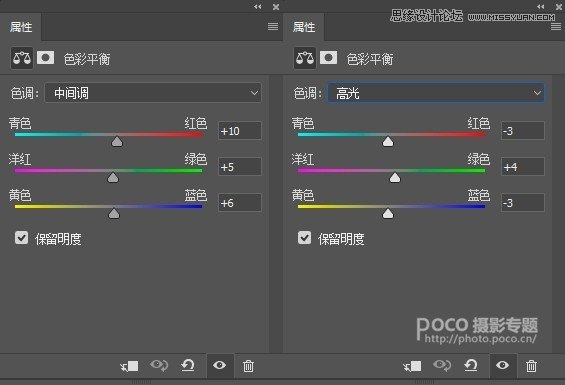Open left panel flyout menu icon
Screen dimensions: 565x385
pyautogui.click(x=273, y=26)
